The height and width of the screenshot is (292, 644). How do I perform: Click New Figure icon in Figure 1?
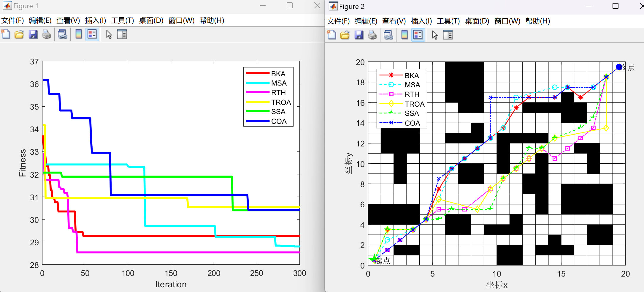[x=6, y=34]
